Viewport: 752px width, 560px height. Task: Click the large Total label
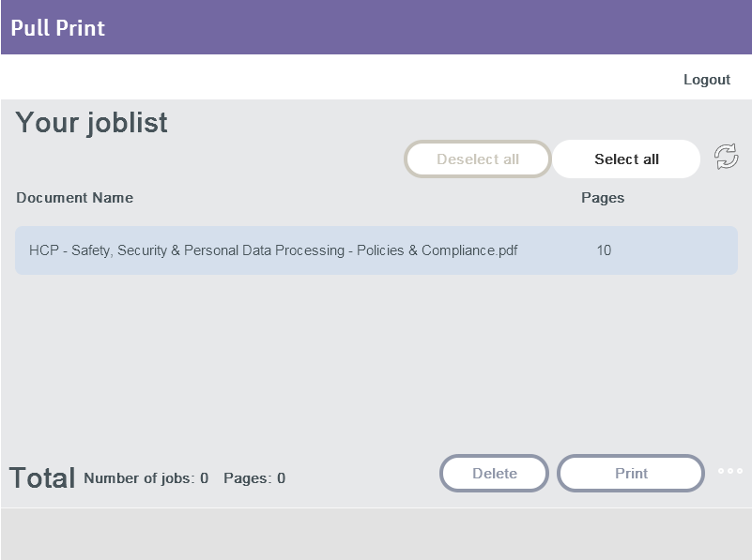(42, 477)
